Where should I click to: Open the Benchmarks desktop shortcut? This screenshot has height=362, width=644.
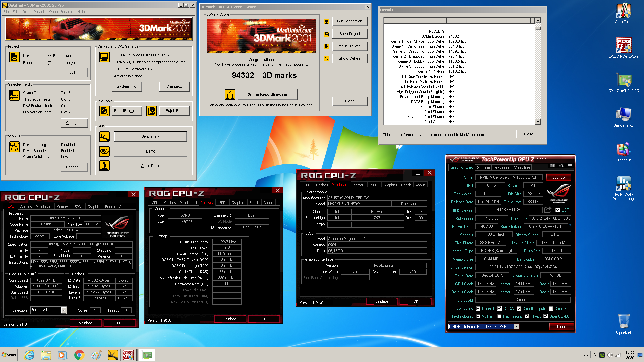[x=623, y=117]
